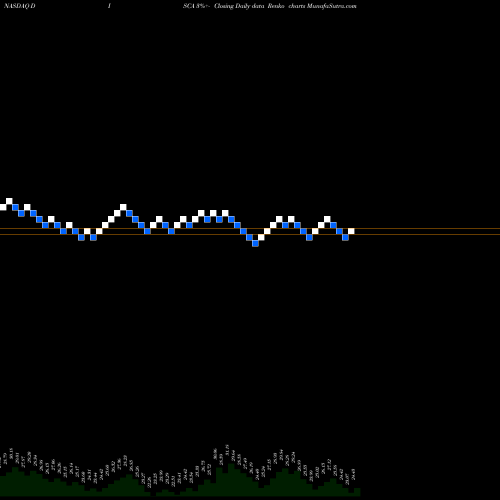500x500 pixels.
Task: Click the 'Closing Daily data' header text
Action: (239, 6)
